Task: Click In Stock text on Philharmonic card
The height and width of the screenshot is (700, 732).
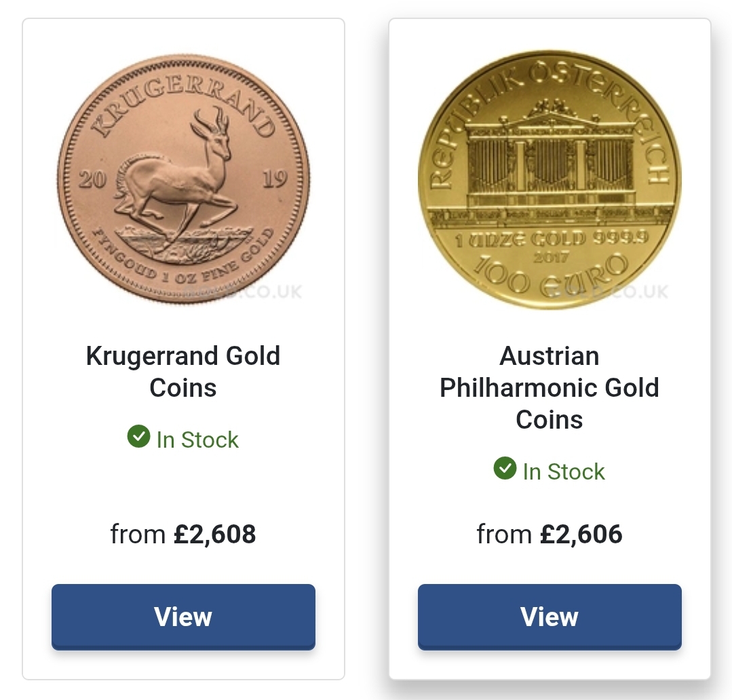Action: coord(564,471)
